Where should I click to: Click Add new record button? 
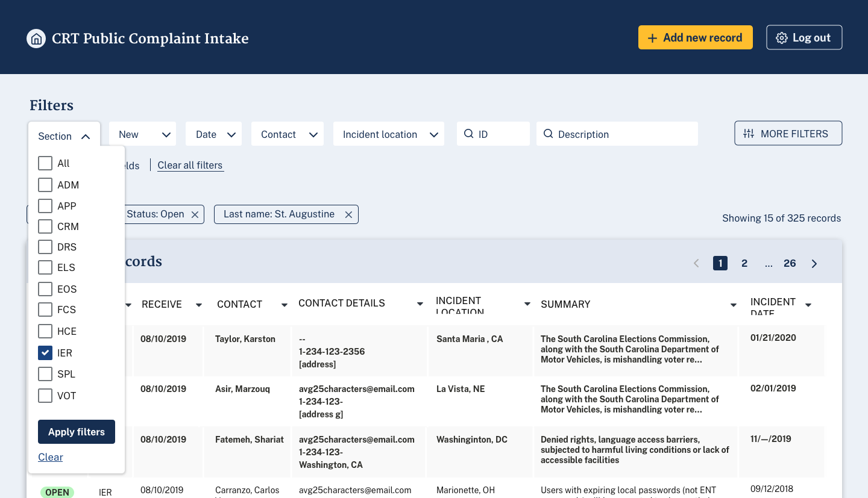696,37
